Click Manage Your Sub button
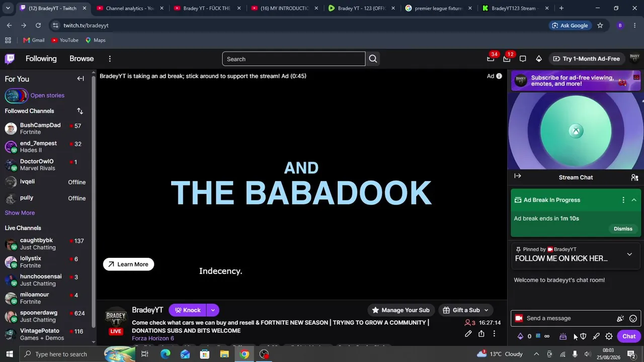Screen dimensions: 644x362 [x=401, y=310]
